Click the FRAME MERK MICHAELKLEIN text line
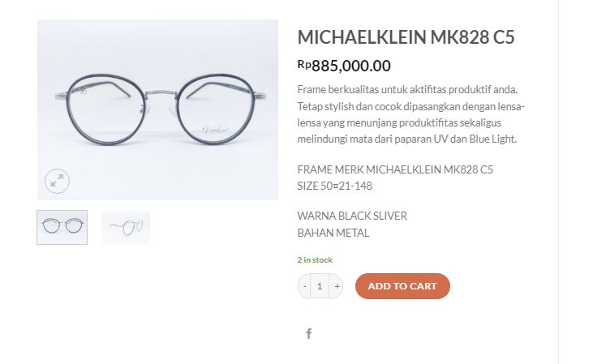606x364 pixels. pyautogui.click(x=395, y=169)
